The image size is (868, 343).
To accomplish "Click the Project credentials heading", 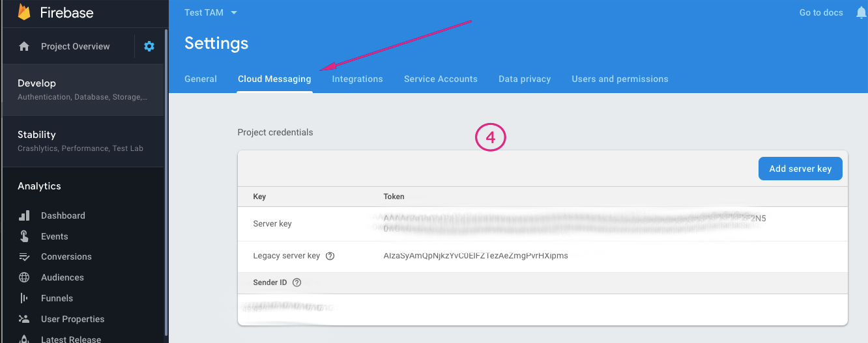I will coord(275,132).
